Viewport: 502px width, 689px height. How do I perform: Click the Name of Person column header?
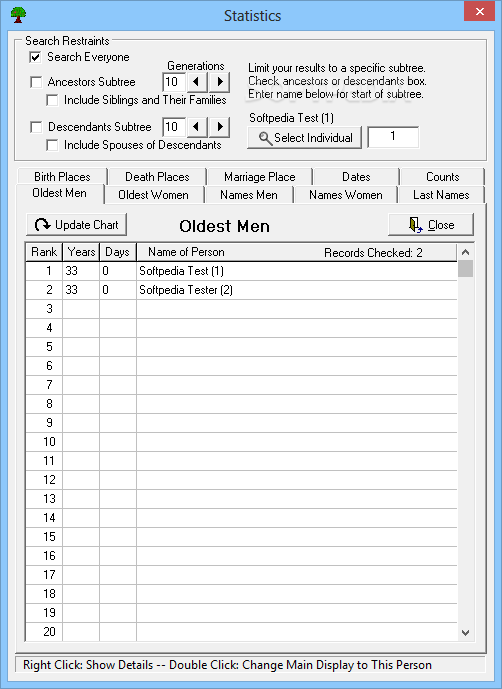[x=186, y=252]
